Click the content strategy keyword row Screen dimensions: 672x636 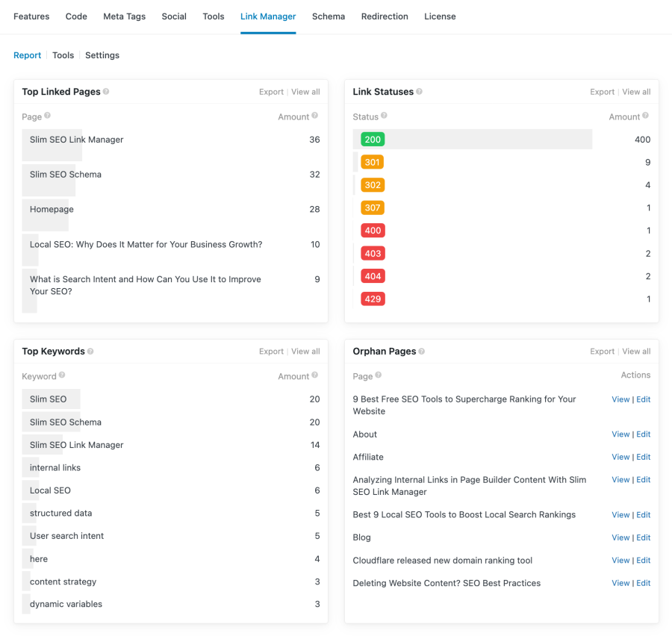(171, 582)
